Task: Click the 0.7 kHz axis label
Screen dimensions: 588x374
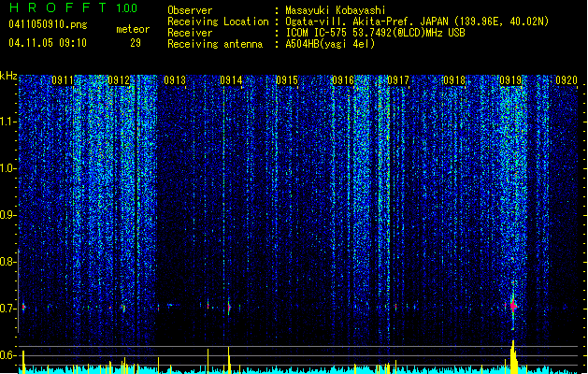Action: click(x=7, y=309)
